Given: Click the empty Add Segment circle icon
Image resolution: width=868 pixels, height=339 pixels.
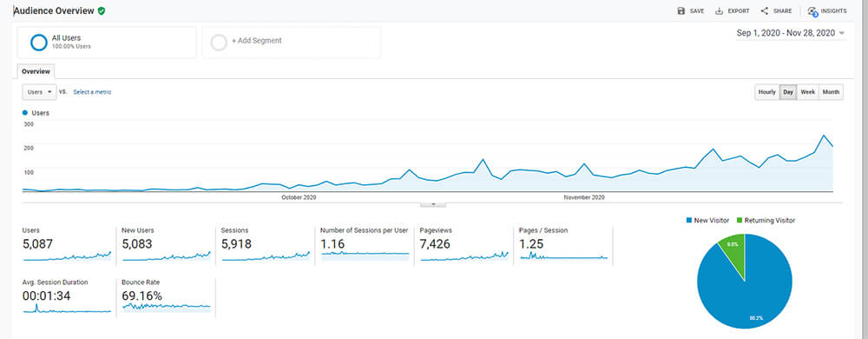Looking at the screenshot, I should (220, 43).
